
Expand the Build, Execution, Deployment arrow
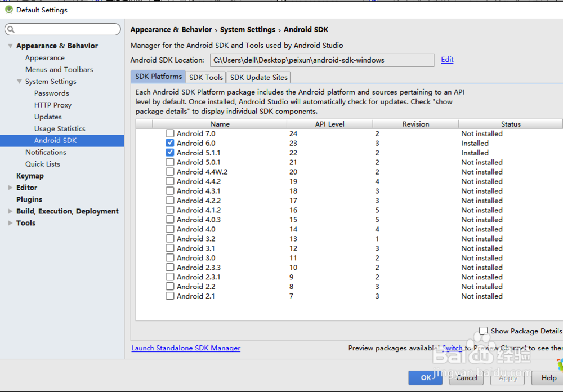click(10, 211)
